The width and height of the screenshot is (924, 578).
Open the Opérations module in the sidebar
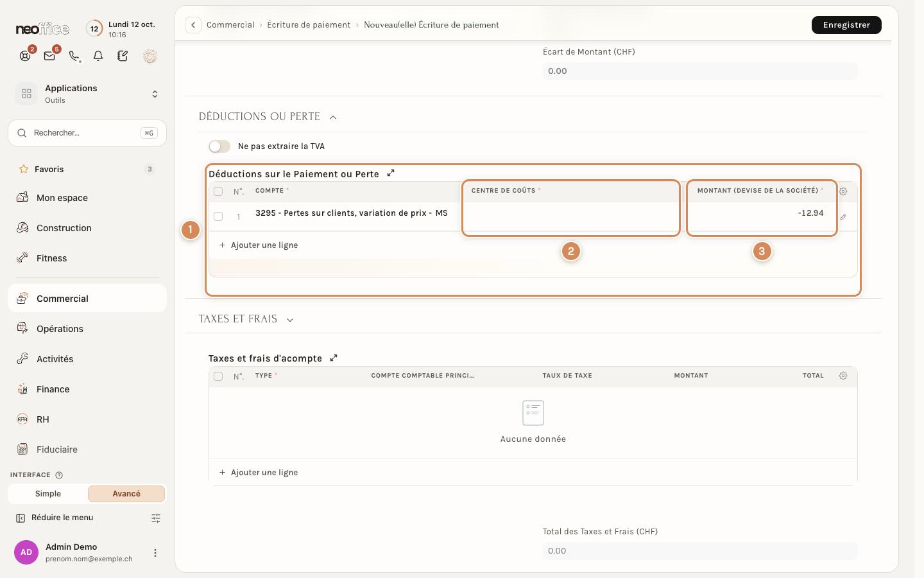click(x=87, y=329)
